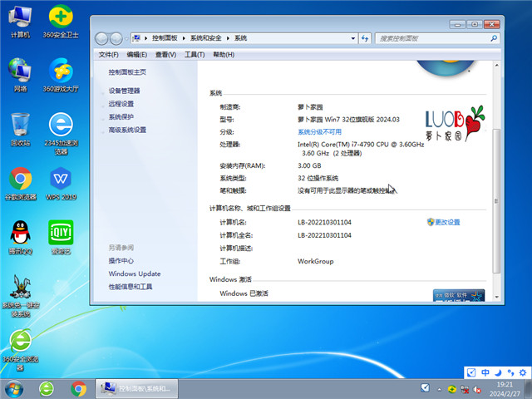532x399 pixels.
Task: Click the vertical scrollbar thumb
Action: [496, 201]
